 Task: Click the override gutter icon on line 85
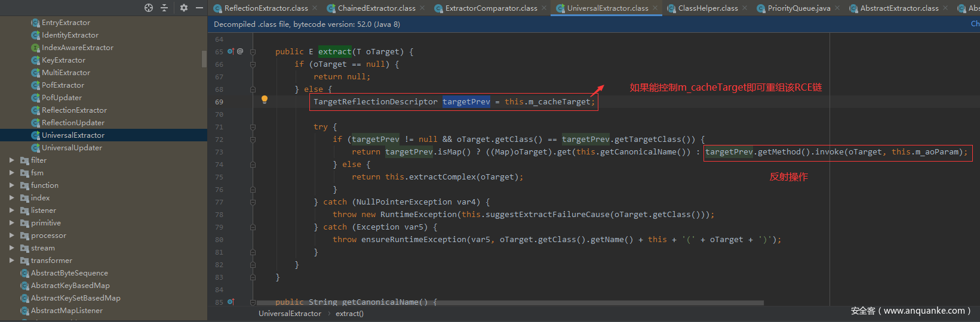point(231,302)
